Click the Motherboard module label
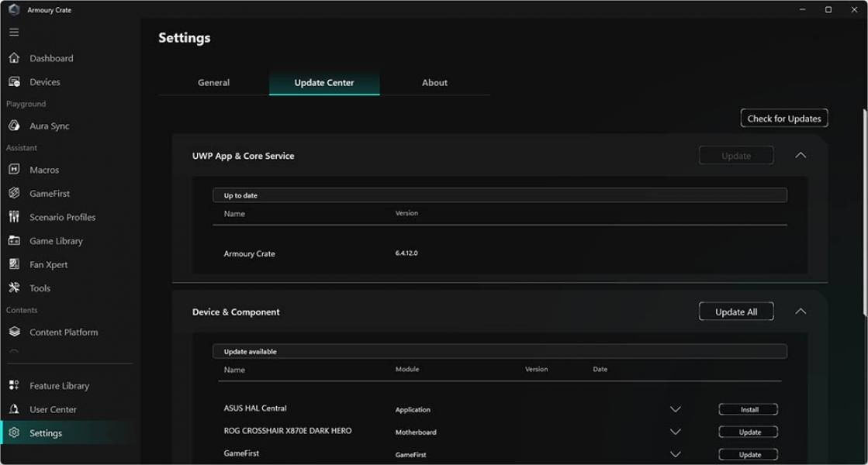This screenshot has height=465, width=868. [x=416, y=432]
